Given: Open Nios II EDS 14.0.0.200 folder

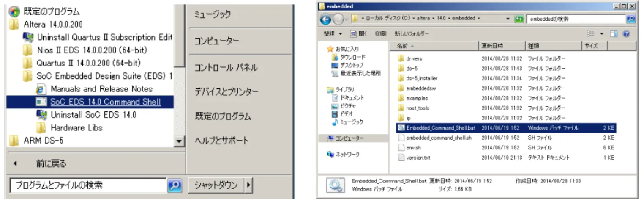Looking at the screenshot, I should coord(92,50).
